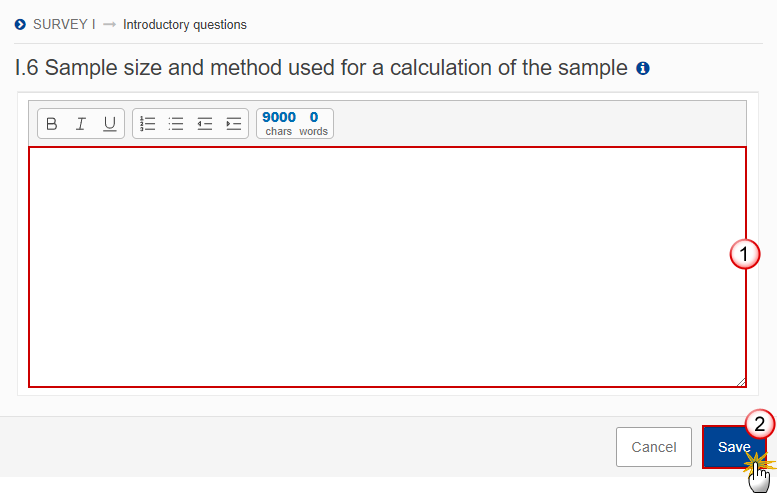The width and height of the screenshot is (780, 495).
Task: Cancel editing this question
Action: coord(654,447)
